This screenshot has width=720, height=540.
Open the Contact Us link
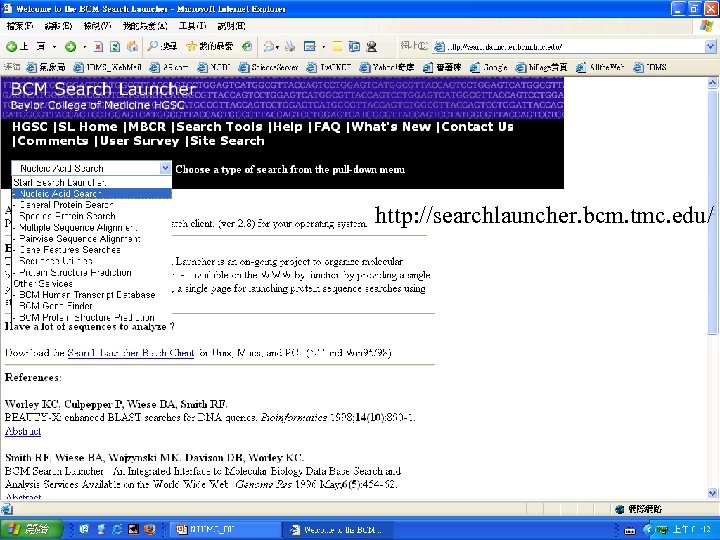click(x=478, y=127)
